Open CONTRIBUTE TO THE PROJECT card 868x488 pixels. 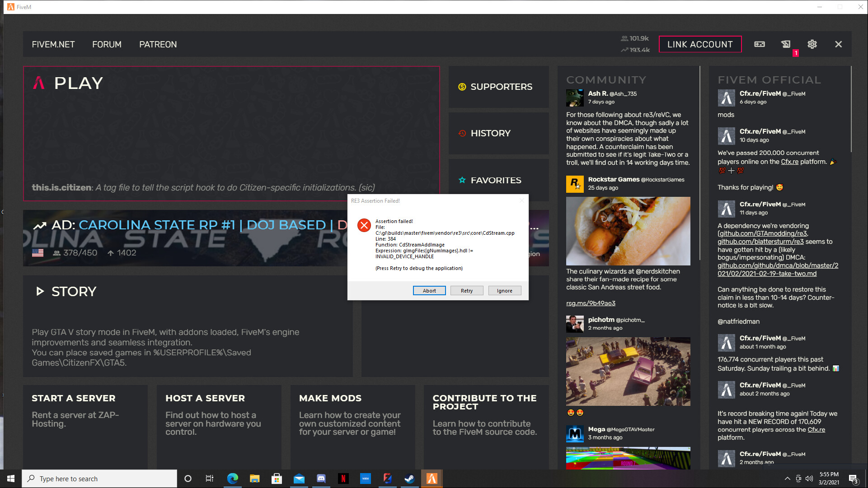[x=486, y=427]
